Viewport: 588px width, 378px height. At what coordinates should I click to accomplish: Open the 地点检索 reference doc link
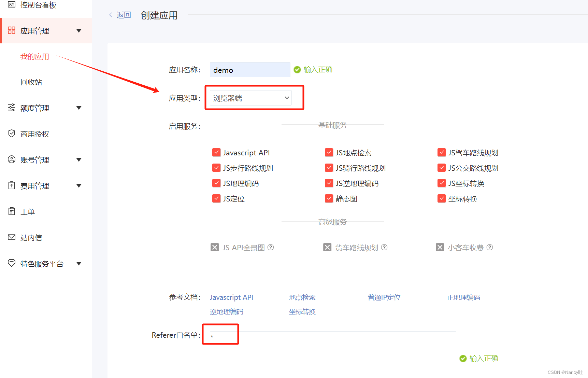pos(302,297)
